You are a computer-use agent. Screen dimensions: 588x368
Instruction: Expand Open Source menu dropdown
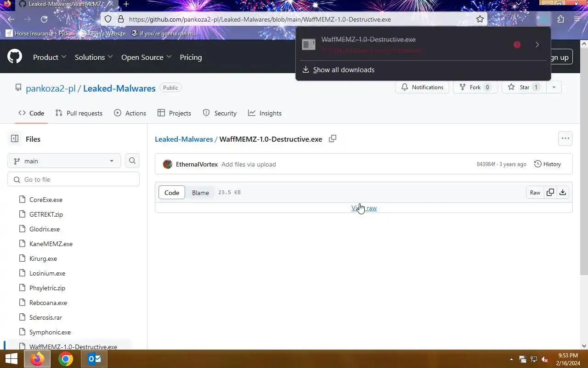[147, 57]
